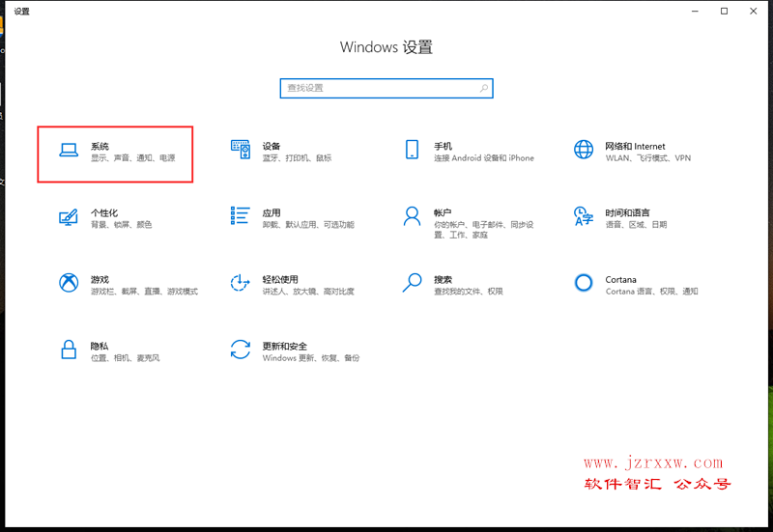773x532 pixels.
Task: Click text 你的帐户、电子邮件、同步设置
Action: point(484,230)
